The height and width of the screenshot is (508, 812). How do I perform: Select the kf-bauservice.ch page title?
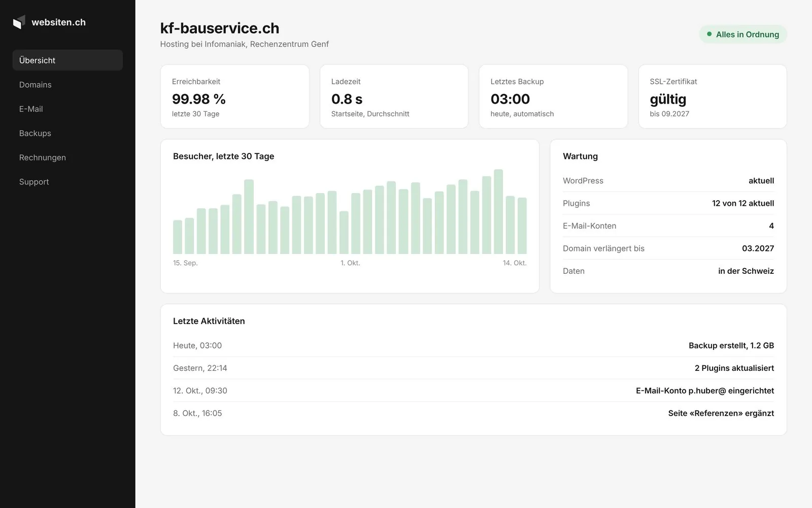(x=220, y=28)
